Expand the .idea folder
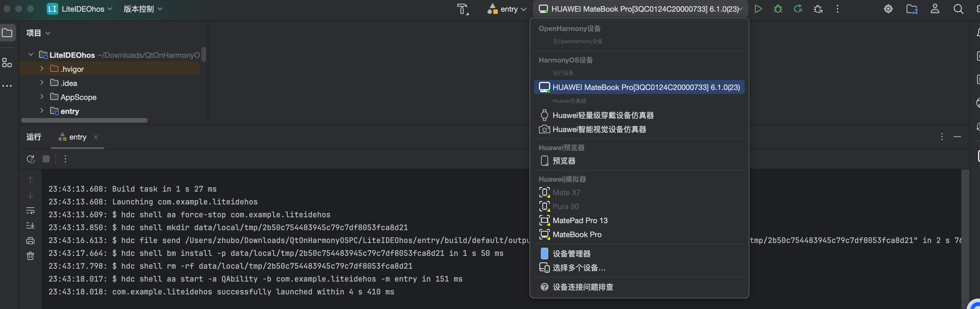 pos(42,83)
